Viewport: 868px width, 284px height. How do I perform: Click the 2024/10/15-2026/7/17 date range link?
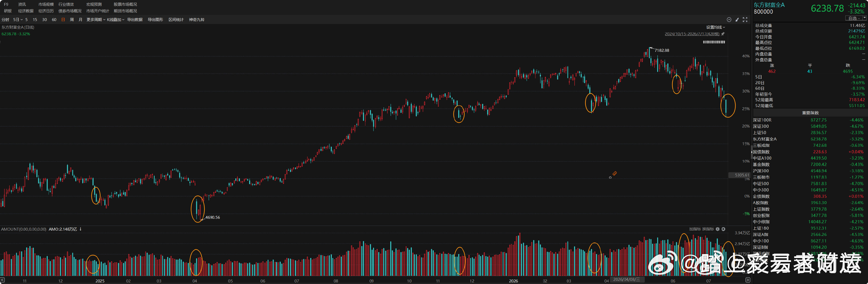692,34
